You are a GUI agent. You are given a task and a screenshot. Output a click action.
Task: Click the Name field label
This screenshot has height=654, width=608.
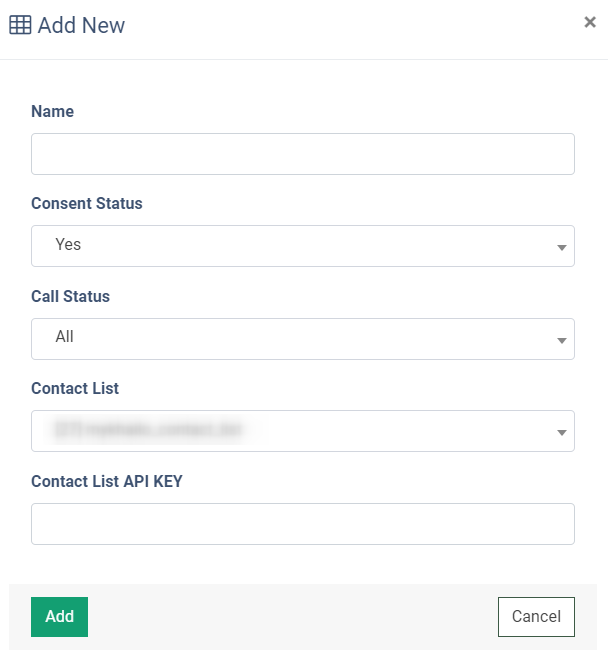click(x=53, y=111)
